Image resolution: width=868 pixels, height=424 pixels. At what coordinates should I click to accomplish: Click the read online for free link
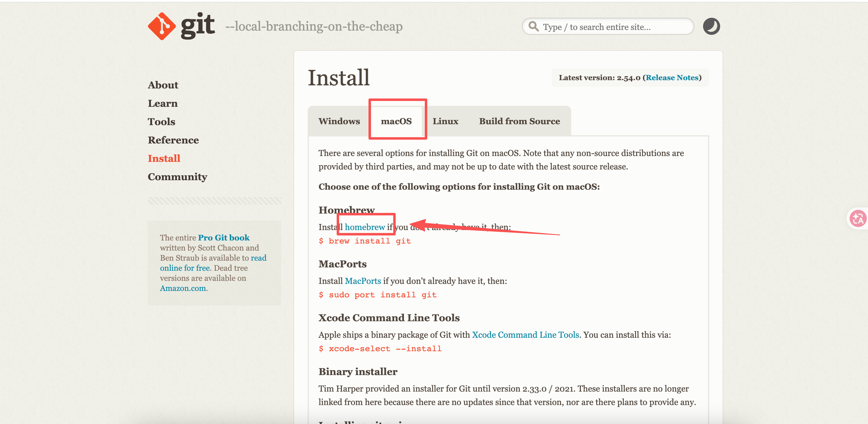point(213,263)
